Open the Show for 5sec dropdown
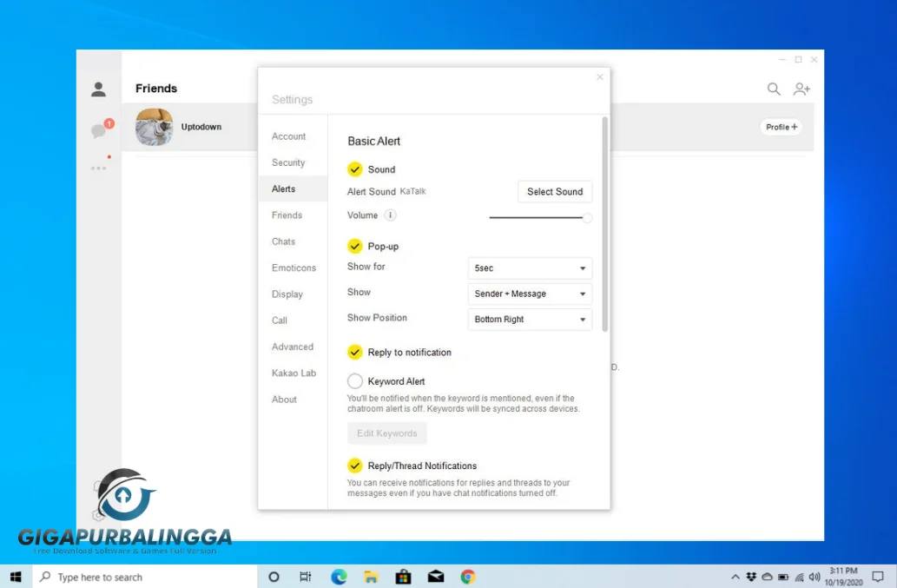 (x=530, y=268)
